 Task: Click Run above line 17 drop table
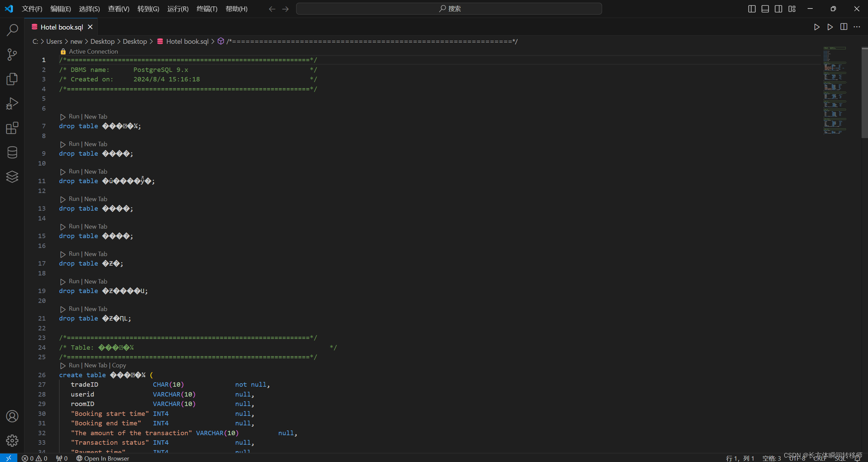tap(74, 254)
